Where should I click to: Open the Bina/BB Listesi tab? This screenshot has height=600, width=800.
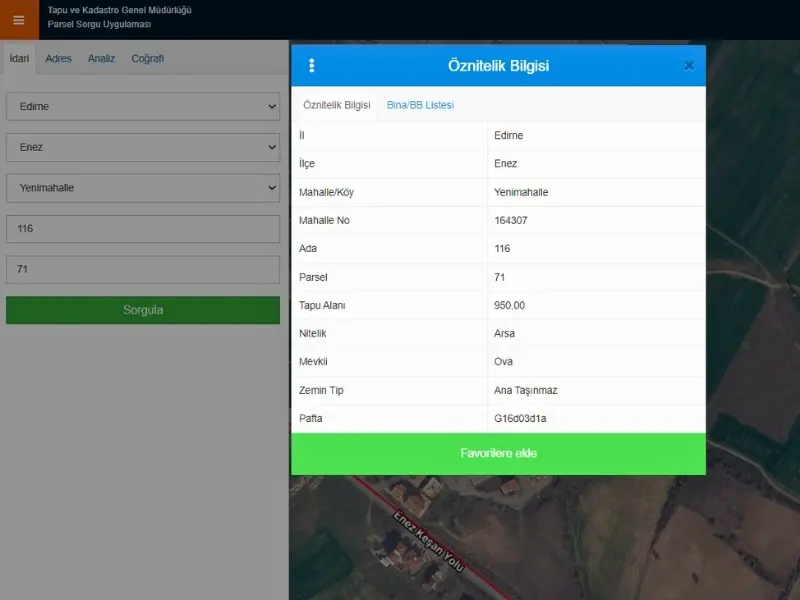pyautogui.click(x=420, y=105)
